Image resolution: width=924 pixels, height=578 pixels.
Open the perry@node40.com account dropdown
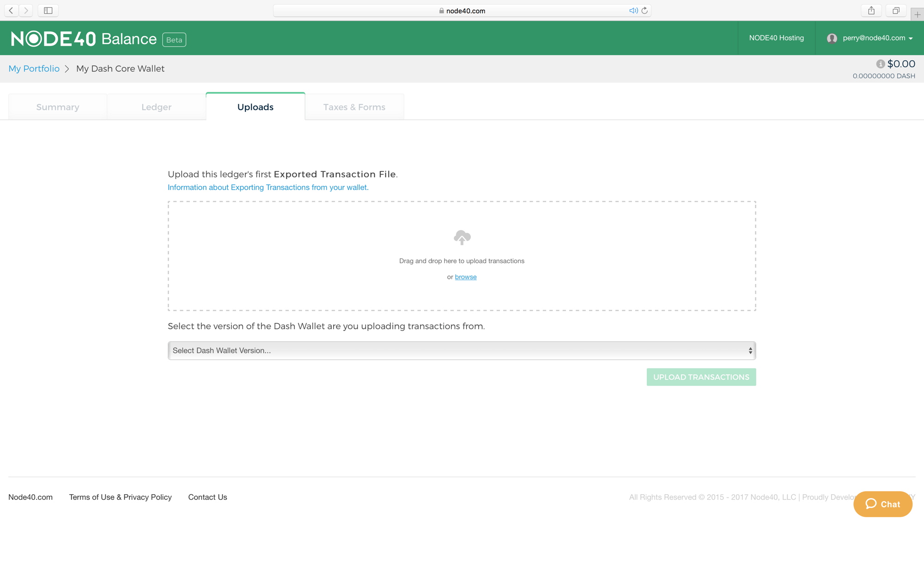[x=877, y=38]
